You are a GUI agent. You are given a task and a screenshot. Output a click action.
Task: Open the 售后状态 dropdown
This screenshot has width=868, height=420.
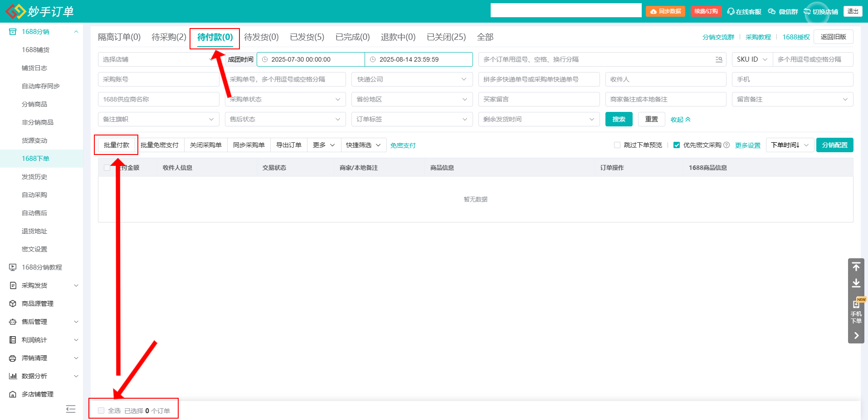coord(285,119)
